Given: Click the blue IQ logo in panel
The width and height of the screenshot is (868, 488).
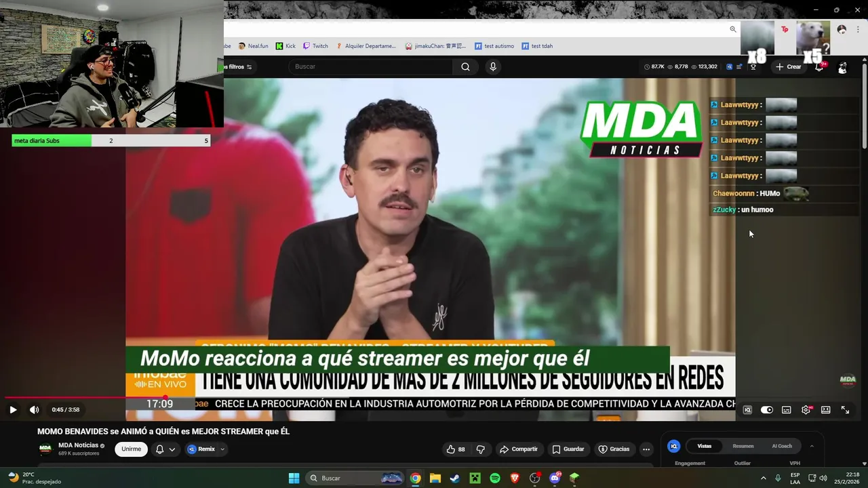Looking at the screenshot, I should coord(673,446).
